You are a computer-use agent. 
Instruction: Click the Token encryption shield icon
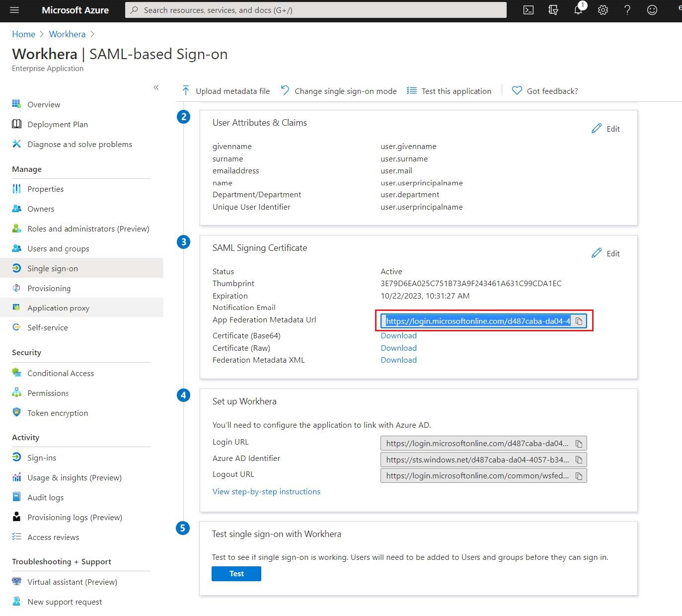click(16, 412)
